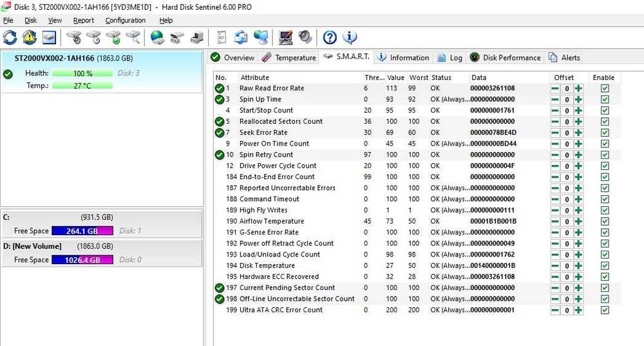
Task: Increase offset for G-Sense Error Rate
Action: 578,233
